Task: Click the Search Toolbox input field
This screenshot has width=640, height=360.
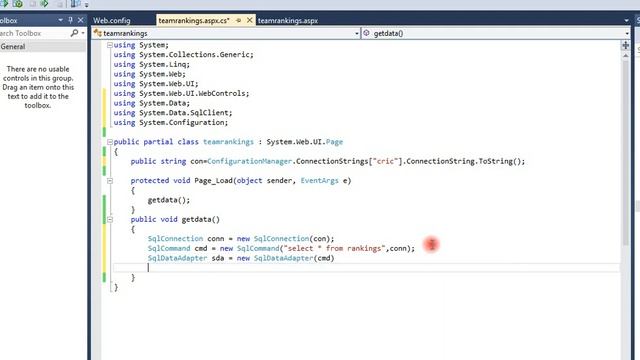Action: coord(35,33)
